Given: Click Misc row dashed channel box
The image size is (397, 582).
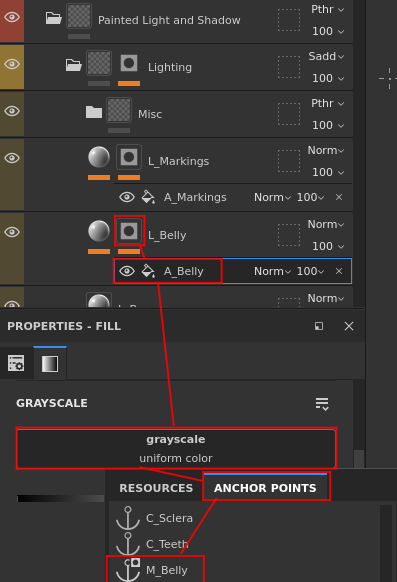Looking at the screenshot, I should pyautogui.click(x=289, y=114).
